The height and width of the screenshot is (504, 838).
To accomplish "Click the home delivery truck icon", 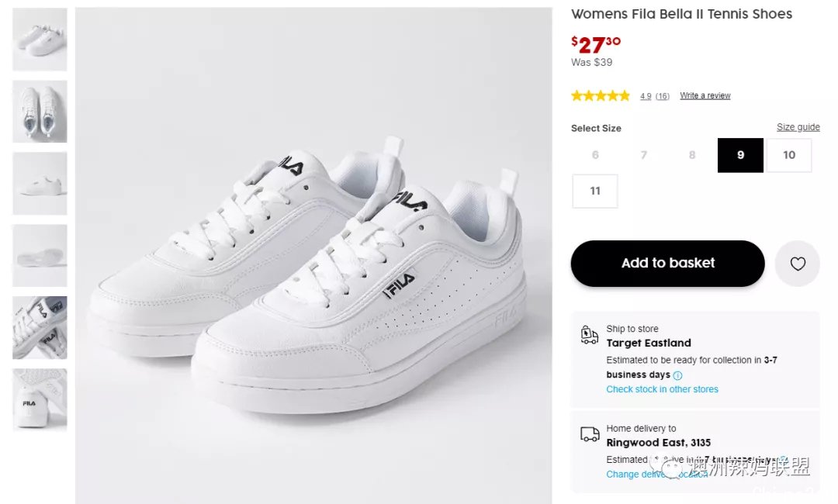I will [x=590, y=434].
